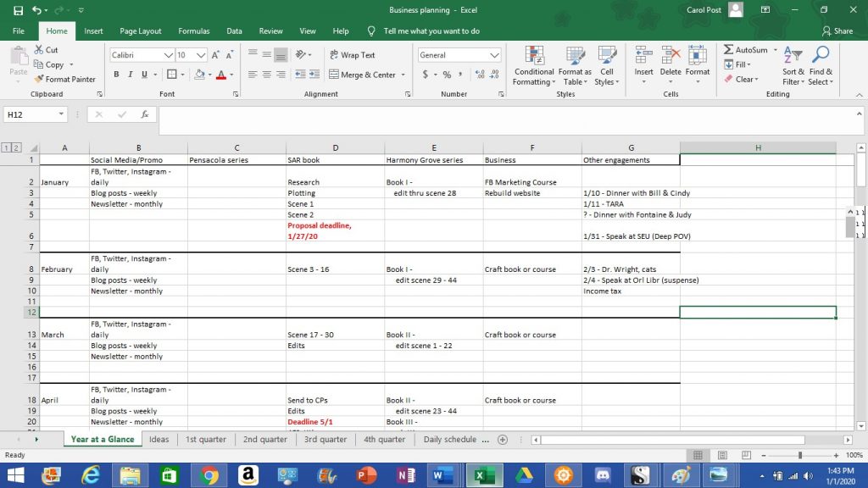Undo the last action
Viewport: 868px width, 488px height.
coord(36,10)
